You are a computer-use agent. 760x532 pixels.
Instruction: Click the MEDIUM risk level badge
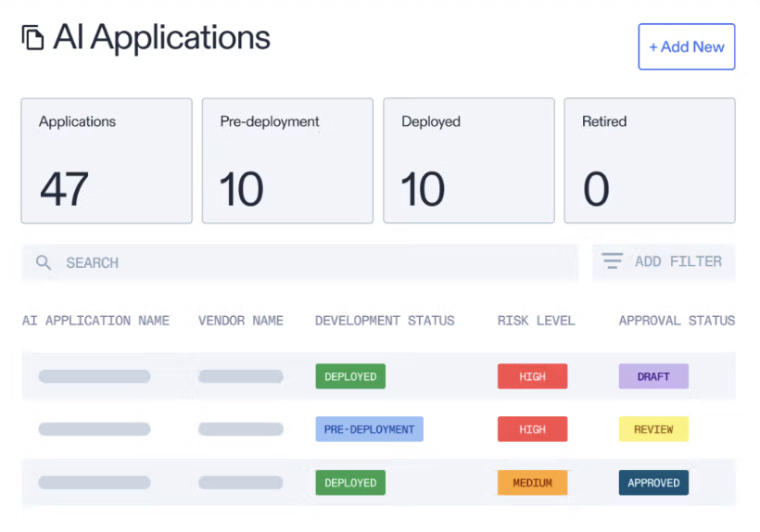532,483
